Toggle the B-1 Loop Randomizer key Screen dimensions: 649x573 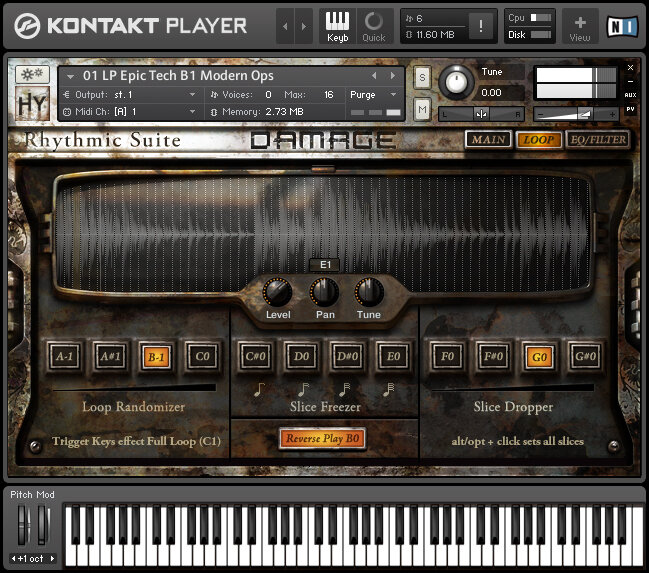pos(156,356)
